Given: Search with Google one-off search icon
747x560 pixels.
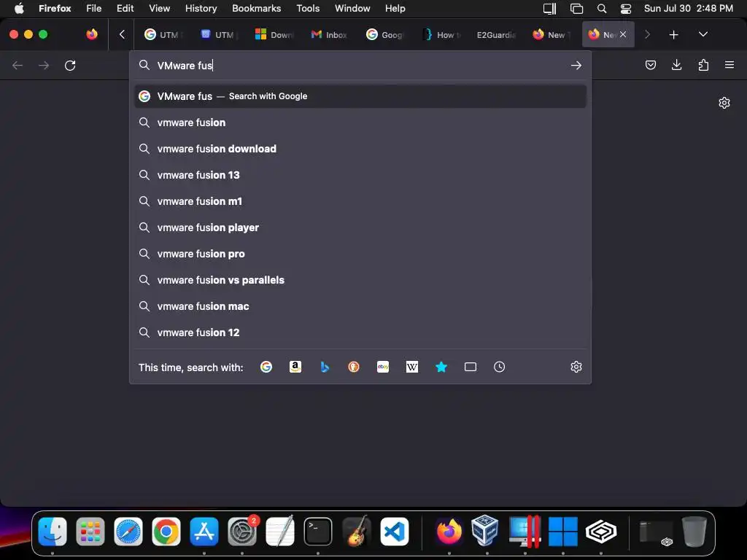Looking at the screenshot, I should (266, 367).
